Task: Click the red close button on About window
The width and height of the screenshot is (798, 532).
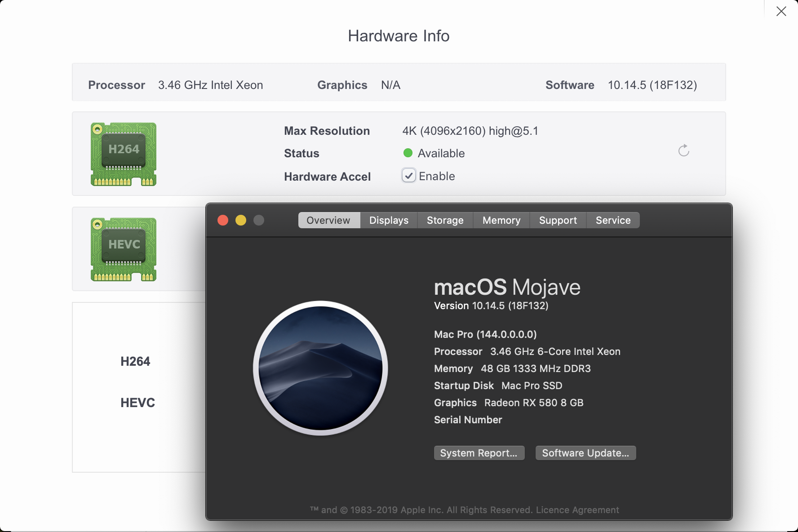Action: [x=222, y=220]
